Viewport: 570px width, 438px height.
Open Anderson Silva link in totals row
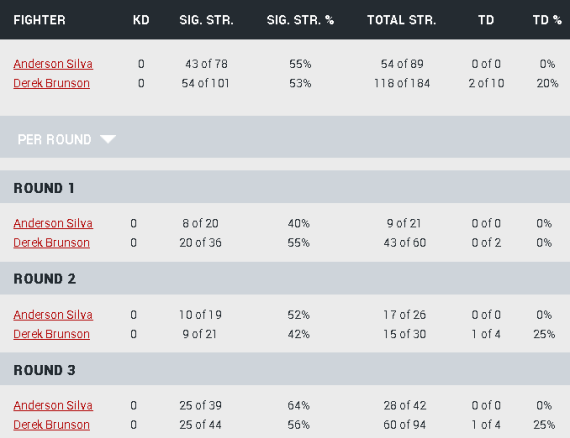coord(53,64)
